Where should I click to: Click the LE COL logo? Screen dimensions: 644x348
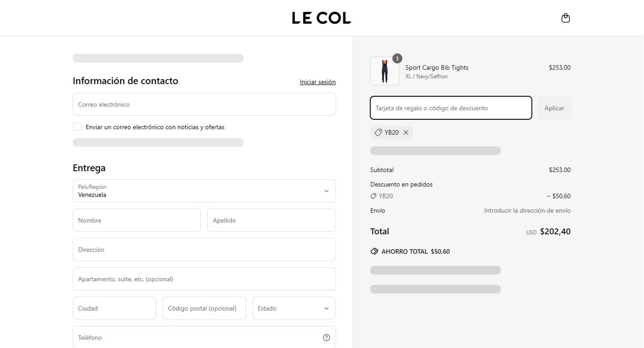point(322,18)
